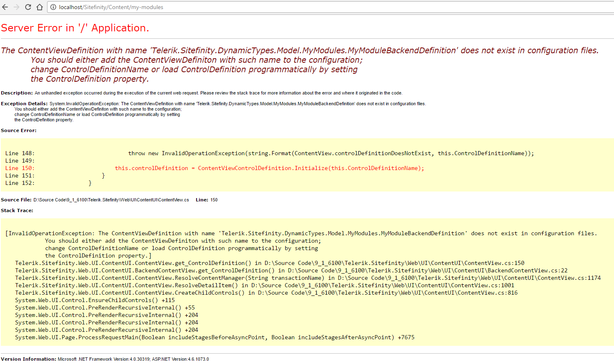Click the 'Source Error:' label
This screenshot has height=364, width=614.
(x=19, y=130)
